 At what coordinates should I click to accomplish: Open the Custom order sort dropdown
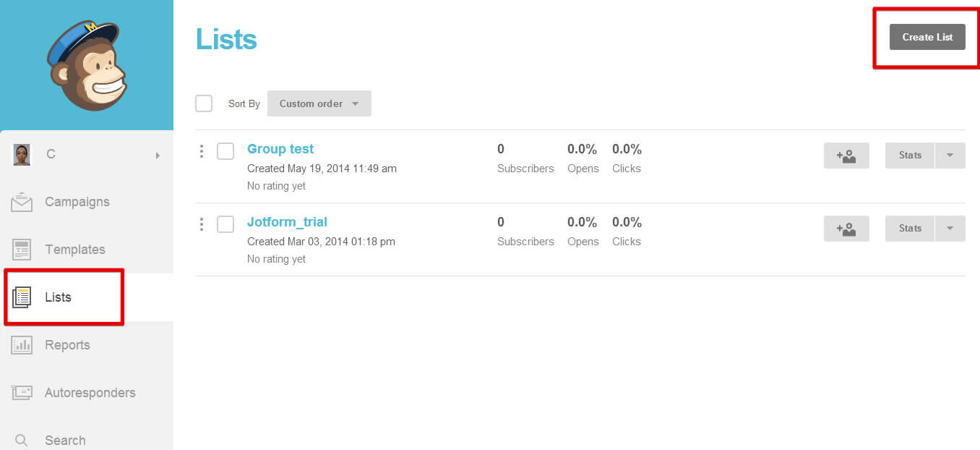point(319,103)
